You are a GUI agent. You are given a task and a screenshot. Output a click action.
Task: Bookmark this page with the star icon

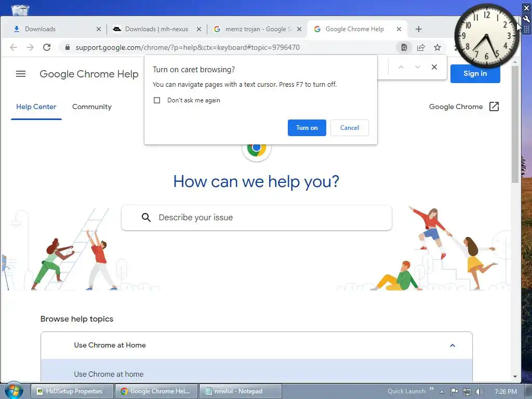coord(437,47)
